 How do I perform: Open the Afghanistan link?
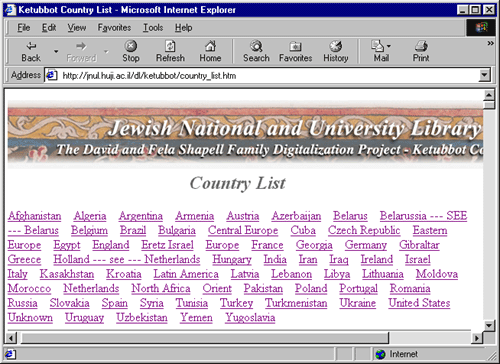pyautogui.click(x=34, y=216)
